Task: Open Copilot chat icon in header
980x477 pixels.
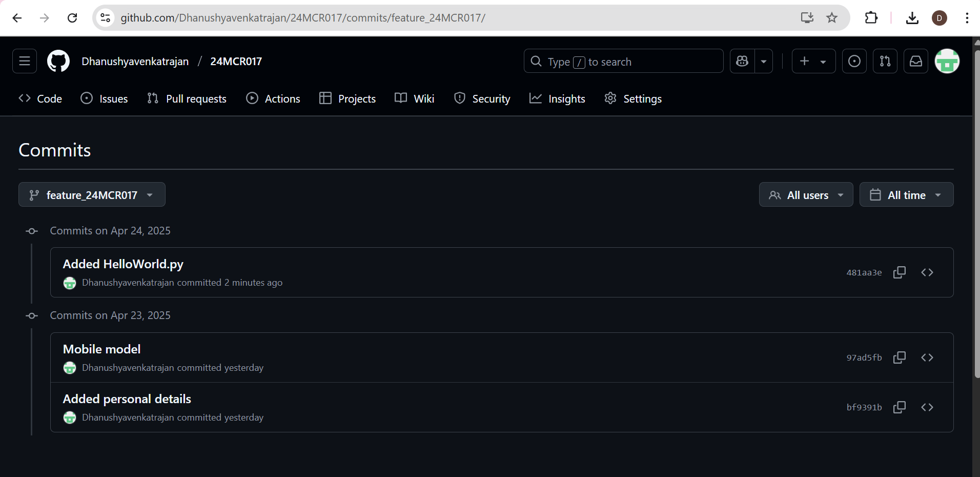Action: (x=742, y=61)
